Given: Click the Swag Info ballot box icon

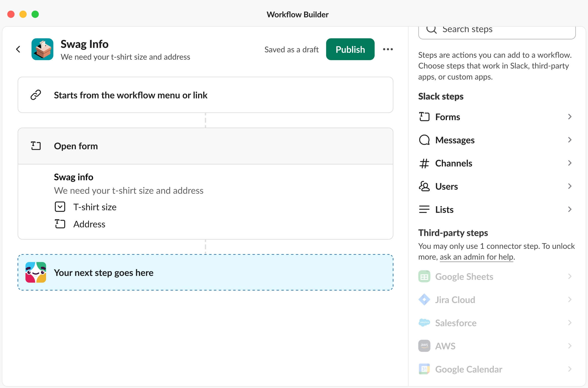Looking at the screenshot, I should [42, 49].
